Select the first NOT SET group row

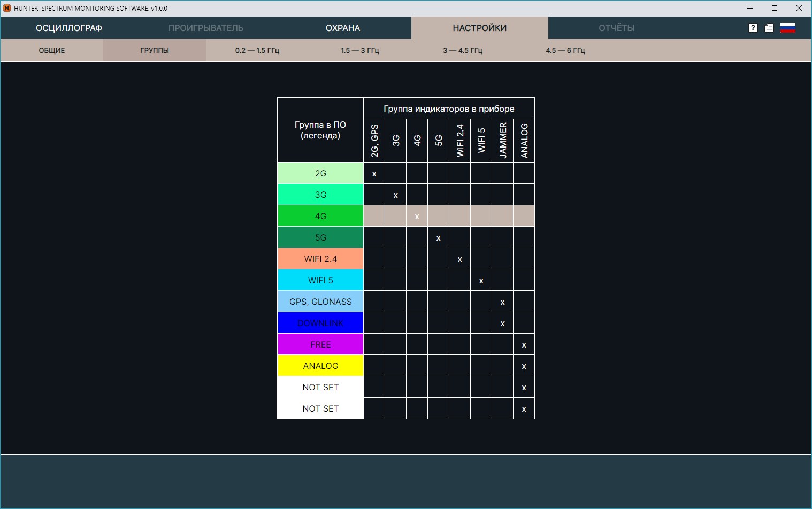[320, 387]
